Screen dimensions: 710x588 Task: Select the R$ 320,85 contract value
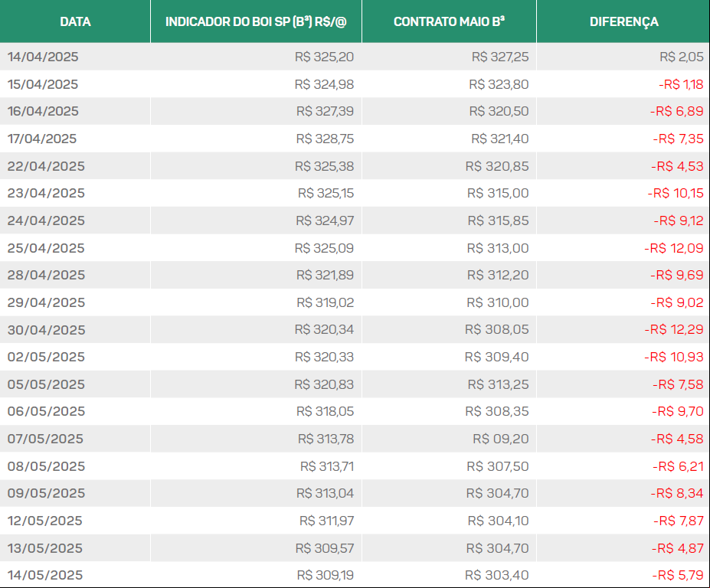pyautogui.click(x=497, y=167)
